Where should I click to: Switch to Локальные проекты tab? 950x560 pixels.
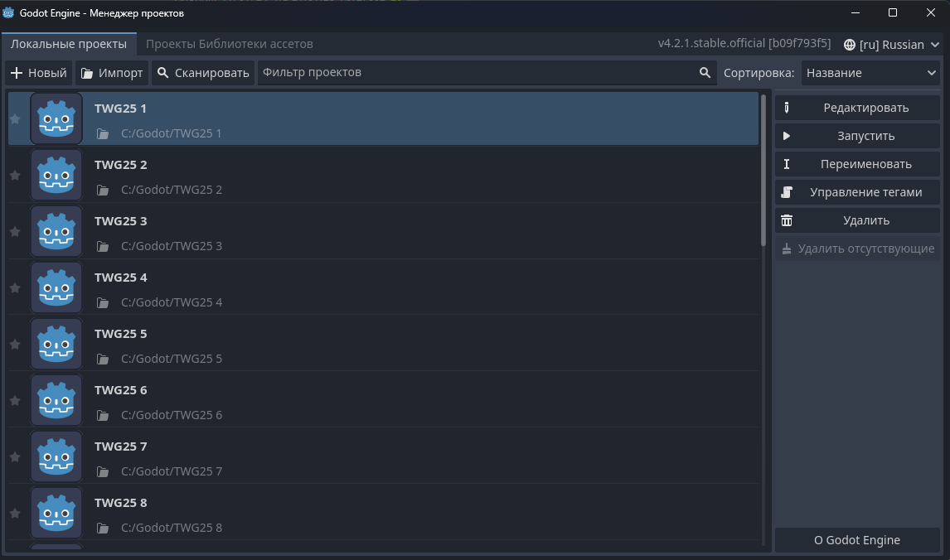(x=69, y=44)
